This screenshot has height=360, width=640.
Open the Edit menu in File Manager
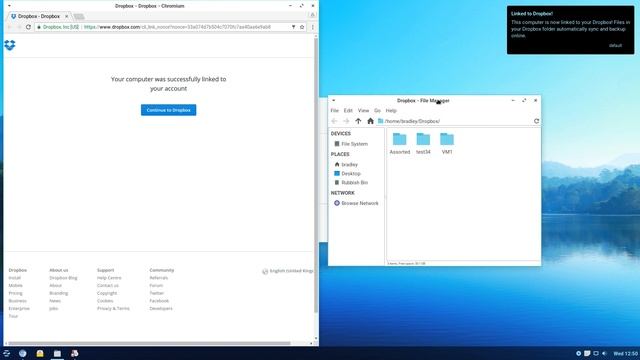point(348,111)
